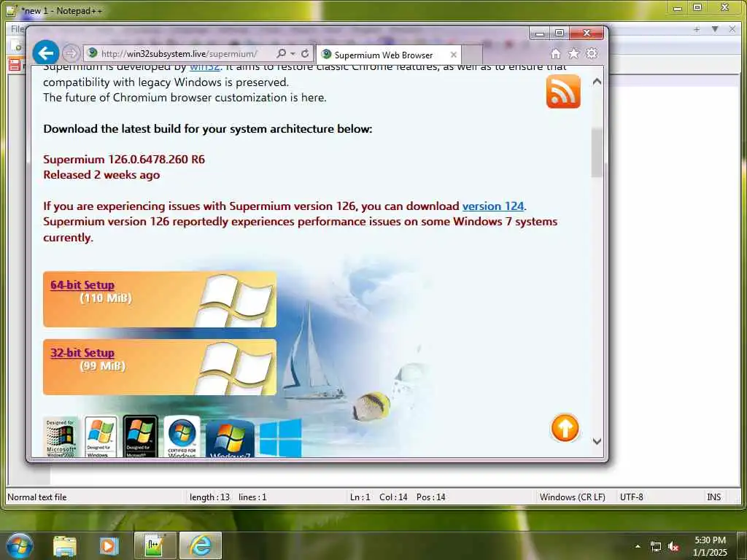Click the browser forward arrow button

coord(71,52)
